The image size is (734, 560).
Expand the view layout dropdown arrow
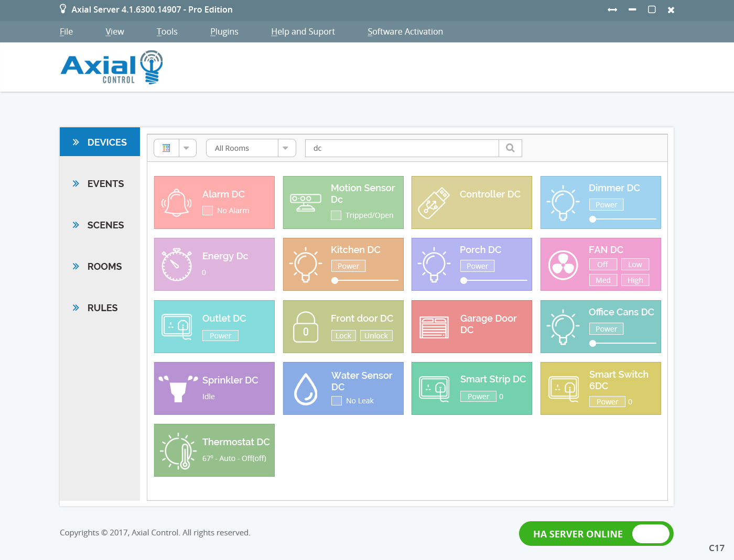tap(187, 148)
